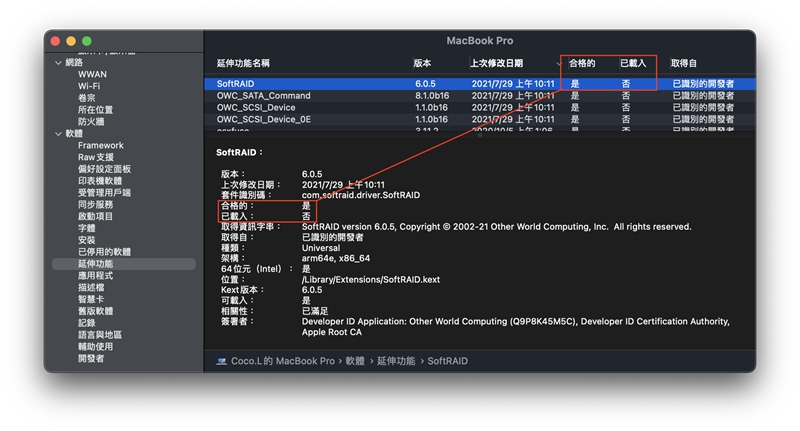Select 延伸功能 in the sidebar
Image resolution: width=800 pixels, height=431 pixels.
(x=123, y=264)
